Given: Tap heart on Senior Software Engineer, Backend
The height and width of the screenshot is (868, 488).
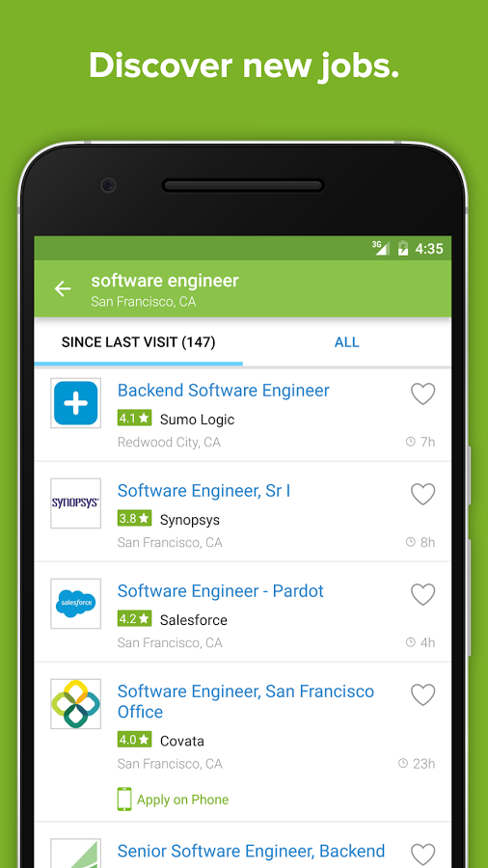Looking at the screenshot, I should click(x=422, y=854).
